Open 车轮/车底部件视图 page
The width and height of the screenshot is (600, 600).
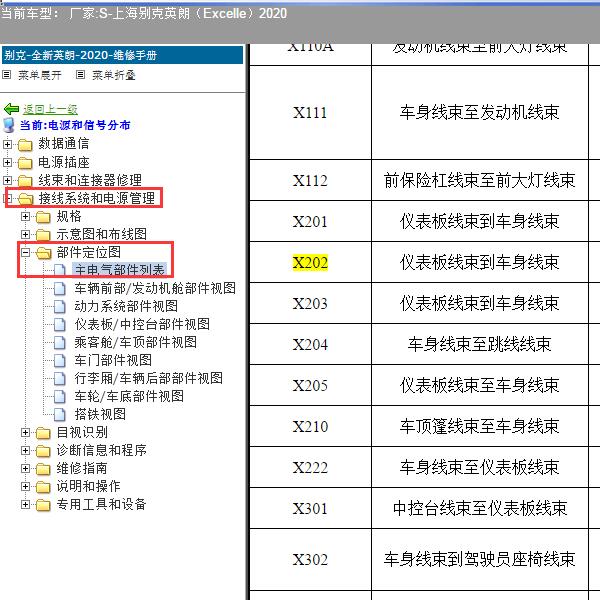coord(129,396)
